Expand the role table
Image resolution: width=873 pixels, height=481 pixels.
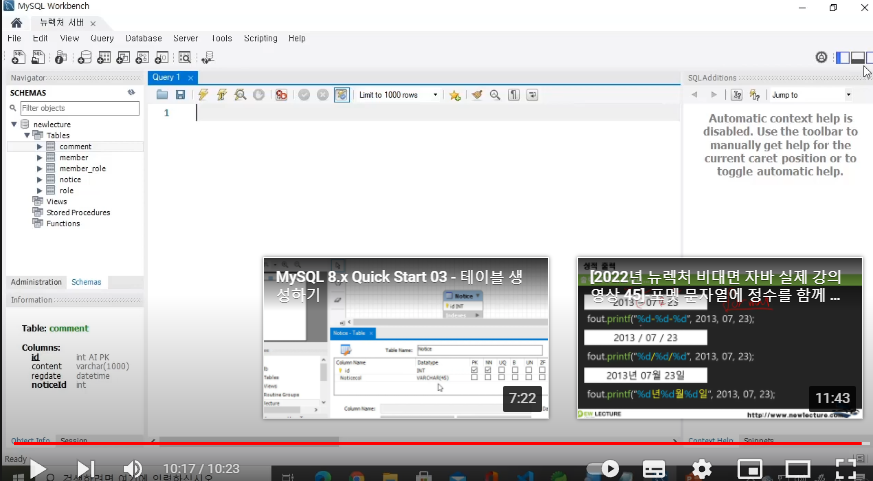pyautogui.click(x=40, y=190)
